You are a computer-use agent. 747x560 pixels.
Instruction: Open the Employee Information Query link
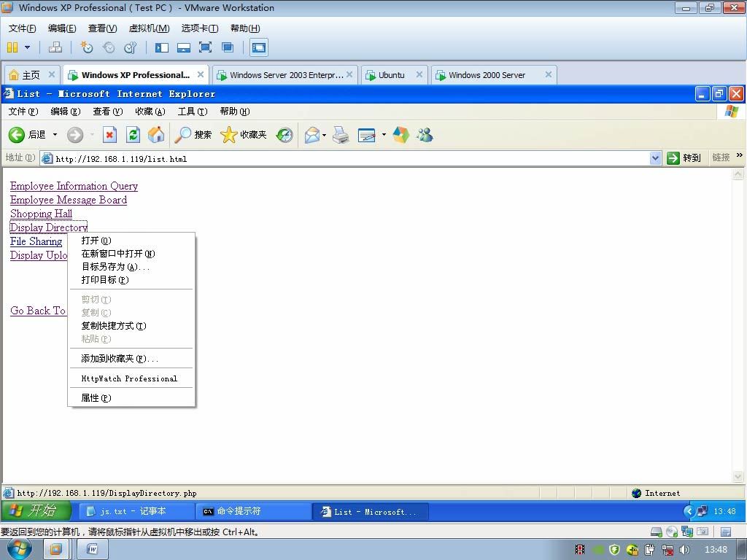(x=74, y=186)
